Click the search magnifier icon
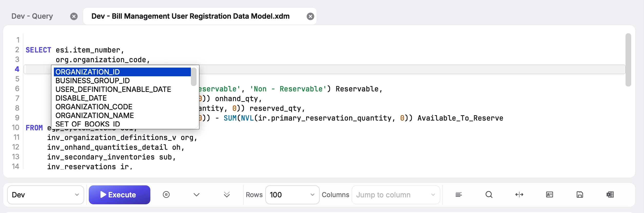 (489, 195)
